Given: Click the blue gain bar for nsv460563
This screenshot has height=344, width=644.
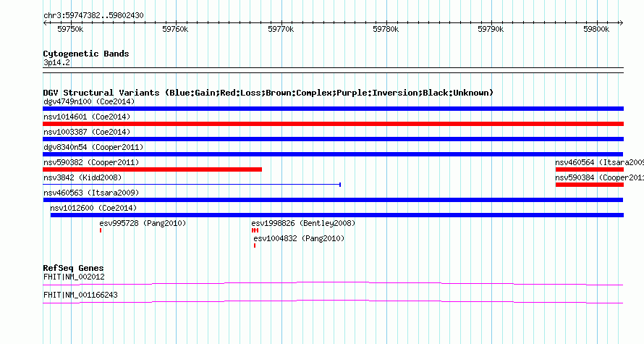Looking at the screenshot, I should click(x=333, y=200).
